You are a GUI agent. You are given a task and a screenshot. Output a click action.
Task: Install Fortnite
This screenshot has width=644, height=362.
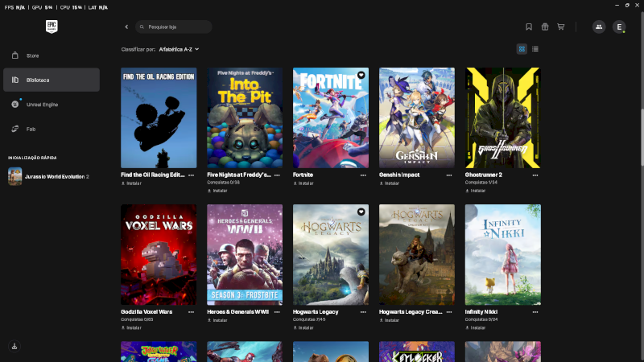tap(303, 183)
